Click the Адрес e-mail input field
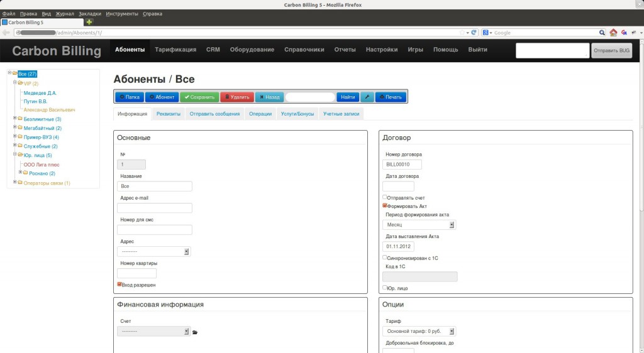 [155, 208]
